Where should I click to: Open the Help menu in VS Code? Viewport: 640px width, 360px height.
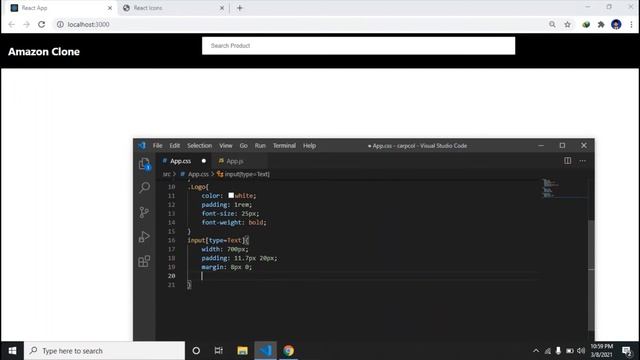(309, 146)
